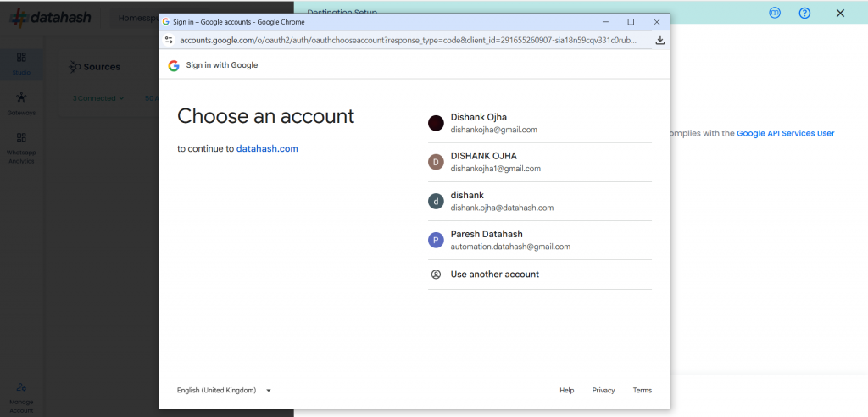Select the dishankojha@gmail.com account

(x=540, y=123)
